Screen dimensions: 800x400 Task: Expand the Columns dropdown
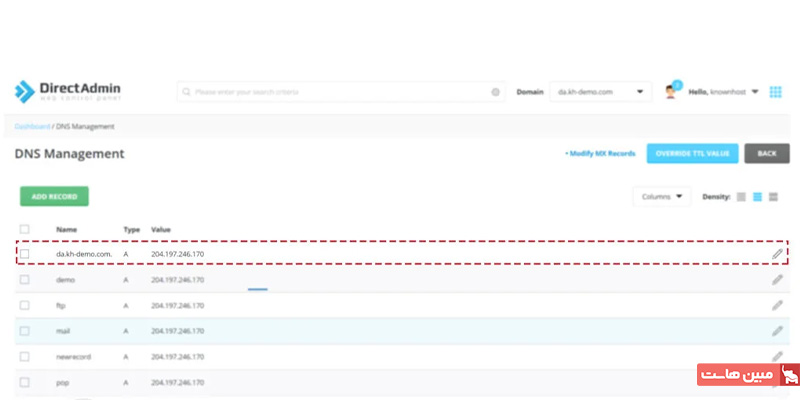[x=661, y=197]
